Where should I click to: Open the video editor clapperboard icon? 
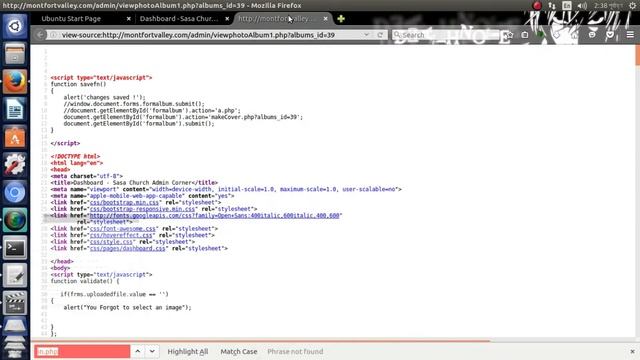click(15, 303)
